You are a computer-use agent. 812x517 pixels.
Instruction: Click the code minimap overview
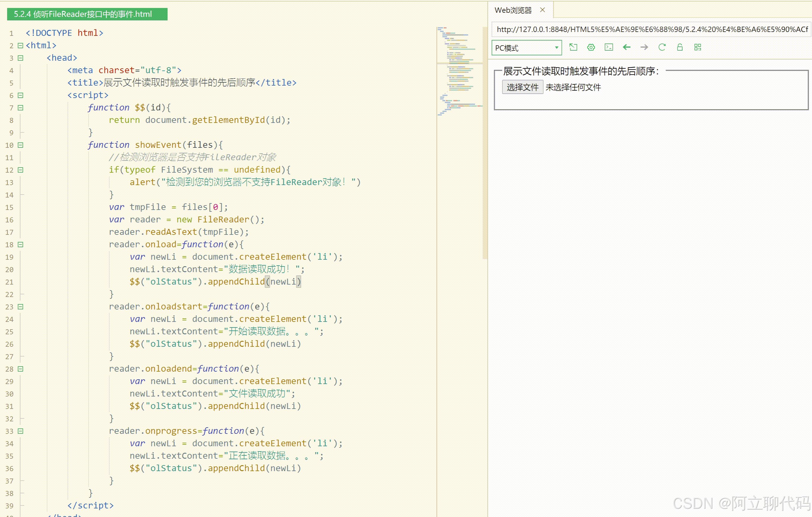click(x=459, y=71)
